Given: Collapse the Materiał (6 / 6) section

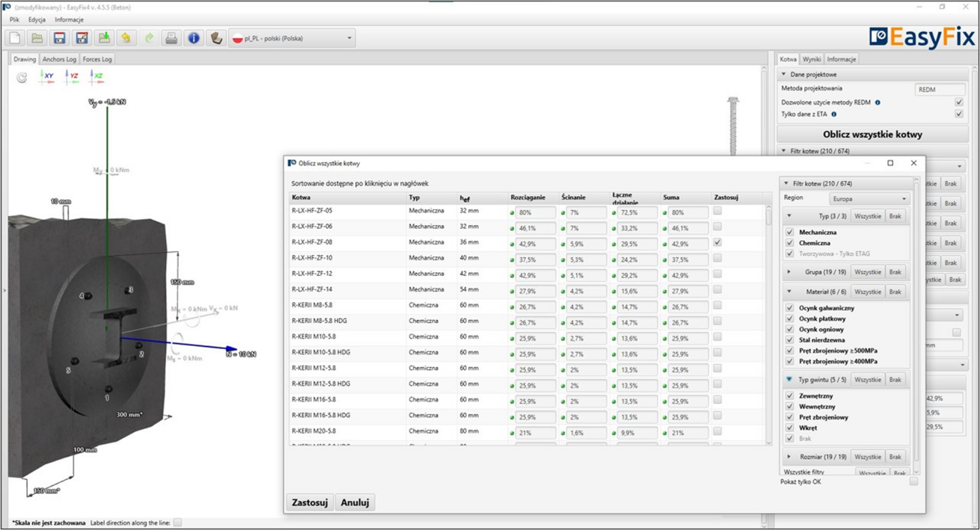Looking at the screenshot, I should pos(789,292).
